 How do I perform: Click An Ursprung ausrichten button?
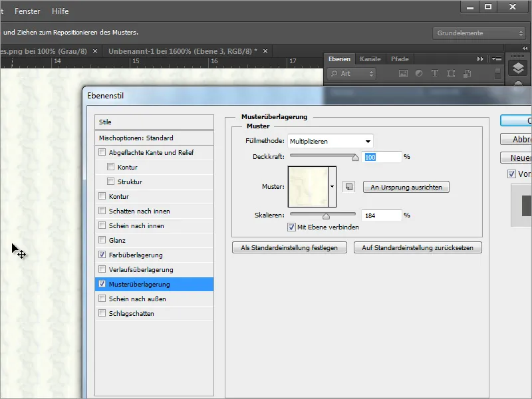[406, 187]
